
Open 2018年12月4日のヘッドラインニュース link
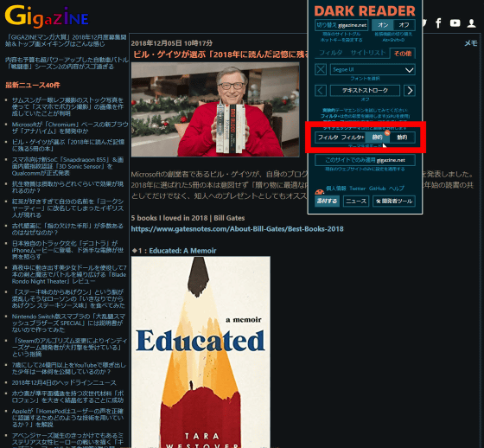pos(64,383)
